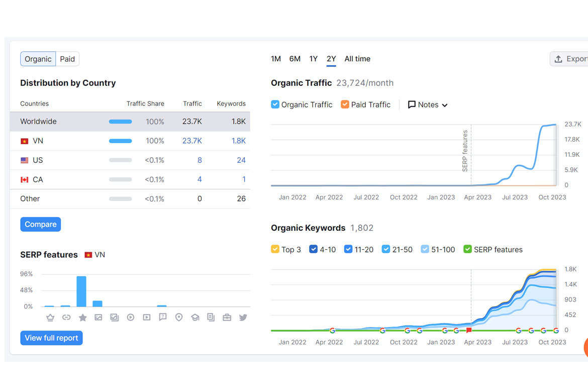This screenshot has height=392, width=588.
Task: Expand the Notes dropdown
Action: [x=428, y=105]
